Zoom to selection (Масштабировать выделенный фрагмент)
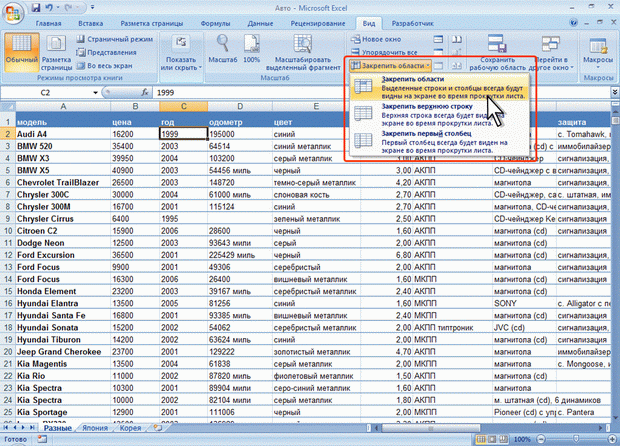The image size is (620, 446). click(x=303, y=53)
